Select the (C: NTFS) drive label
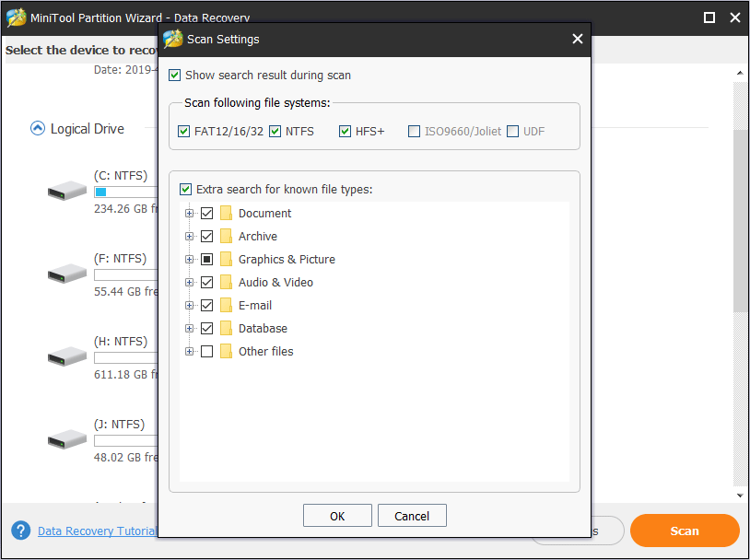The image size is (750, 560). pos(121,176)
